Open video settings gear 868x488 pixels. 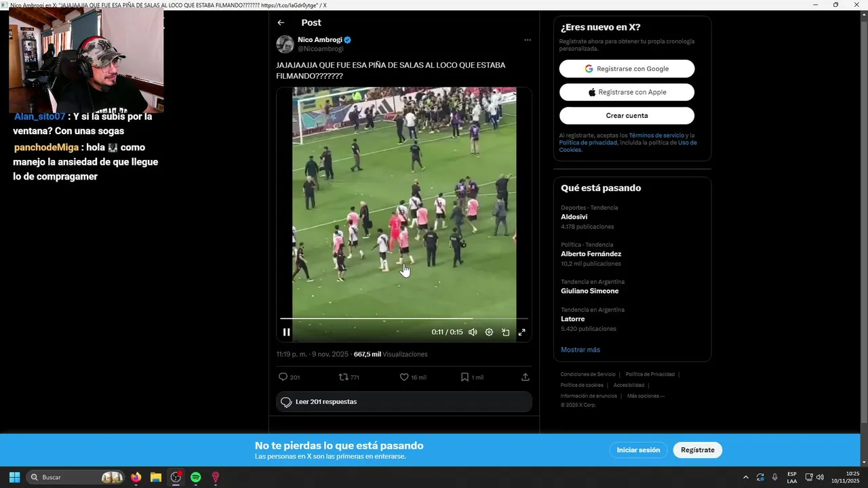pyautogui.click(x=489, y=332)
